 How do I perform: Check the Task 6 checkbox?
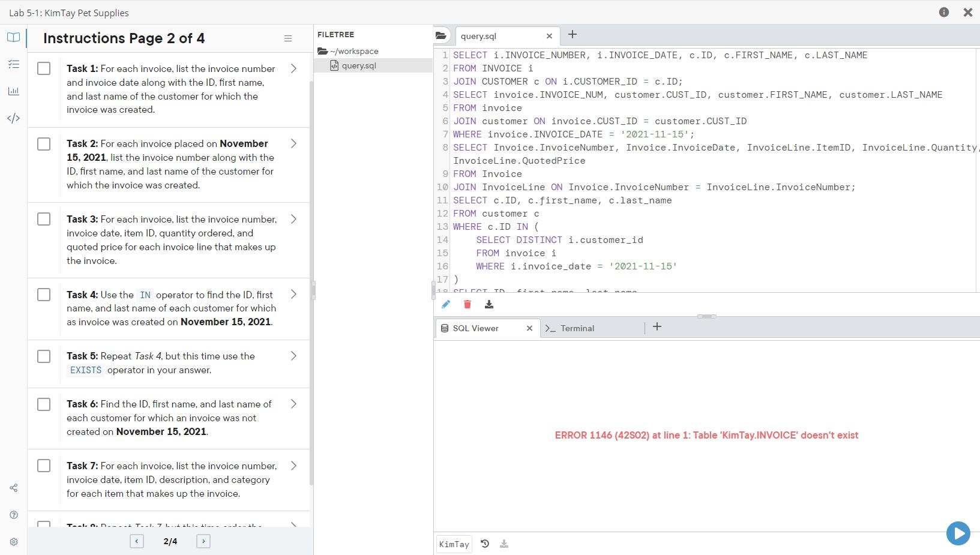click(x=44, y=404)
